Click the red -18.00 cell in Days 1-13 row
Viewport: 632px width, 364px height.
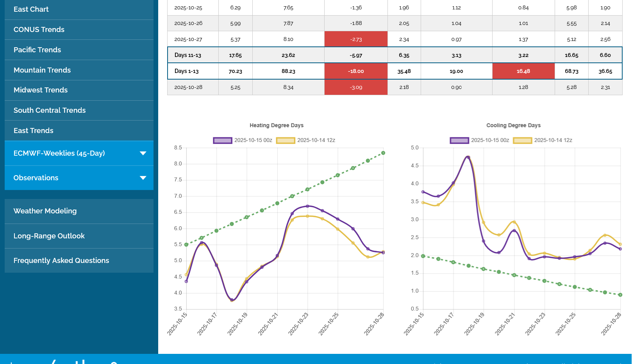[x=356, y=71]
